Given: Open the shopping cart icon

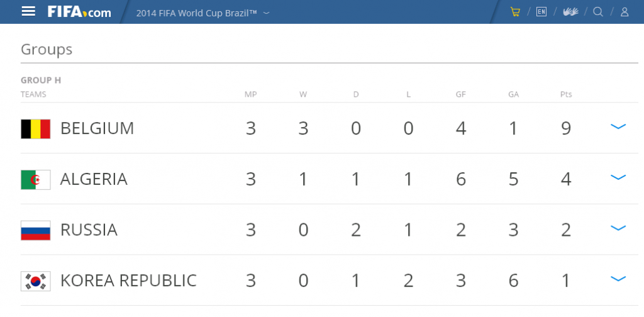Looking at the screenshot, I should 515,11.
